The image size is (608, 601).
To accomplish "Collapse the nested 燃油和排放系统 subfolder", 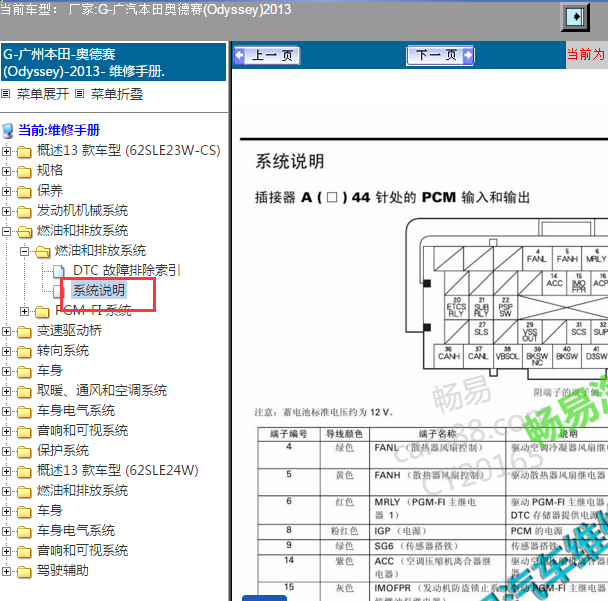I will [x=24, y=251].
